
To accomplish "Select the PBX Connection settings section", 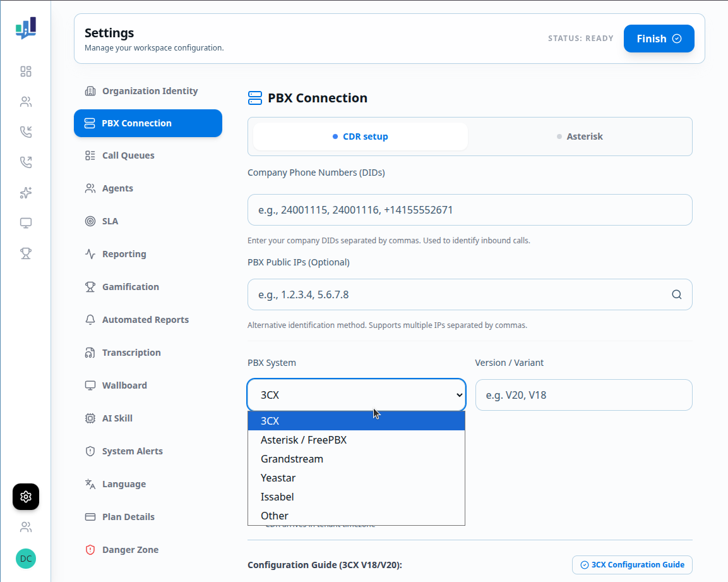I will pos(148,123).
